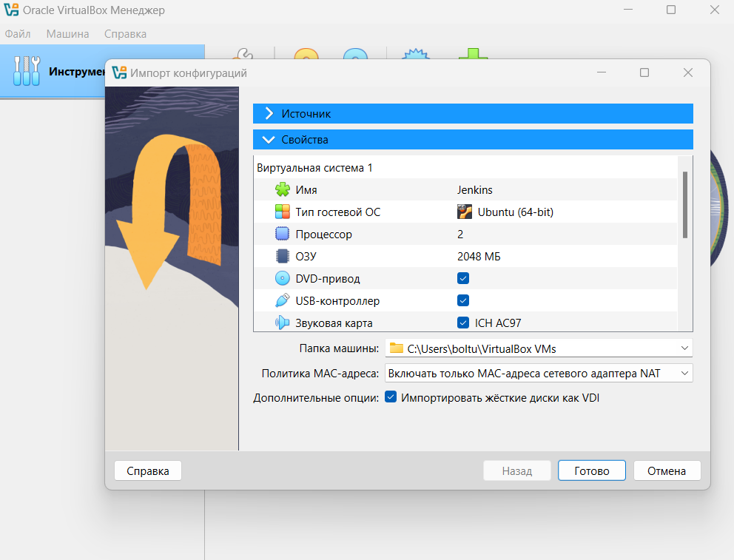Click the properties list vertical scrollbar
Screen dimensions: 734x560
pos(685,205)
